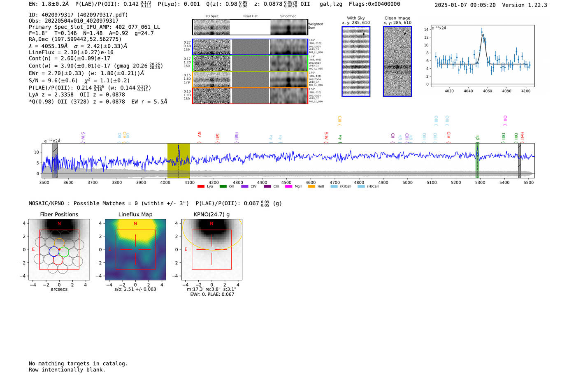576x392 pixels.
Task: Select the MOSAIC/KPNO Possible Matches line
Action: pyautogui.click(x=155, y=204)
